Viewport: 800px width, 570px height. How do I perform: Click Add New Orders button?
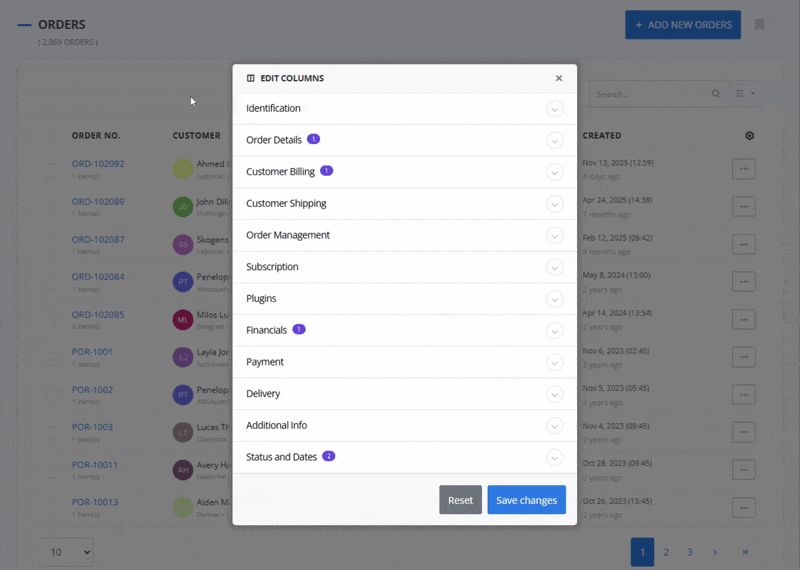coord(683,24)
